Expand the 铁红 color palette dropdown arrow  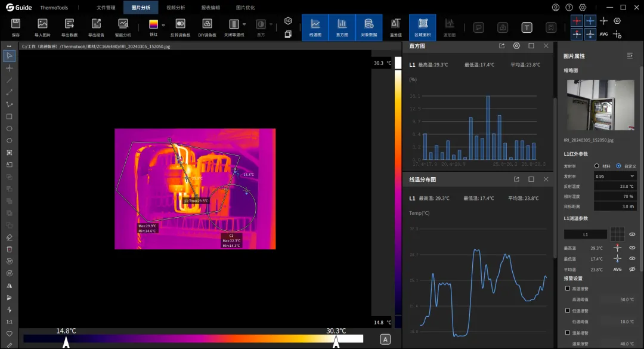coord(163,25)
